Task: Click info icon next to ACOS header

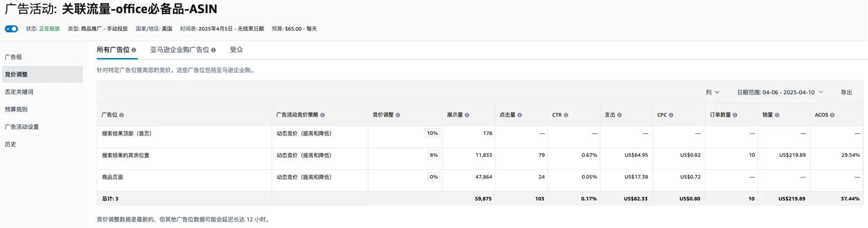Action: tap(832, 115)
